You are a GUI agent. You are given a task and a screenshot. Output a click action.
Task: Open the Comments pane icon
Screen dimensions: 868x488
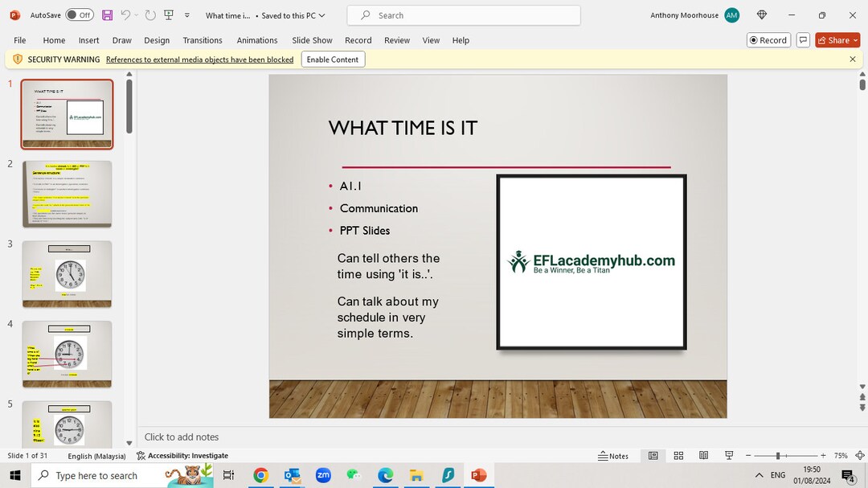pyautogui.click(x=803, y=39)
